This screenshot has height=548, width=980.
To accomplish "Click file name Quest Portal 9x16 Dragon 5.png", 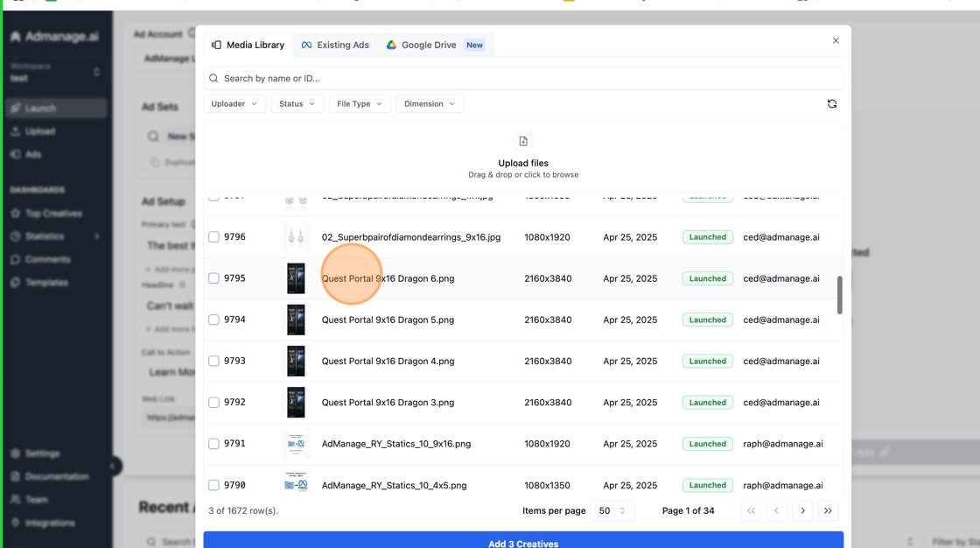I will pyautogui.click(x=388, y=320).
